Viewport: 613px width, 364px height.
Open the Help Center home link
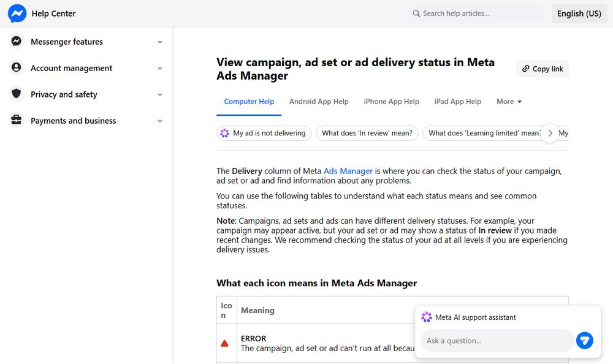pos(53,13)
